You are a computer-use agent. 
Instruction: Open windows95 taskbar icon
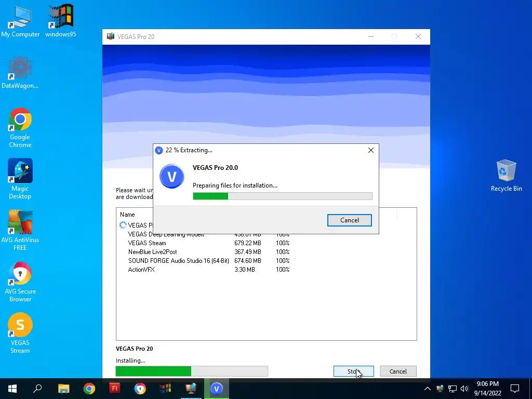[x=165, y=389]
